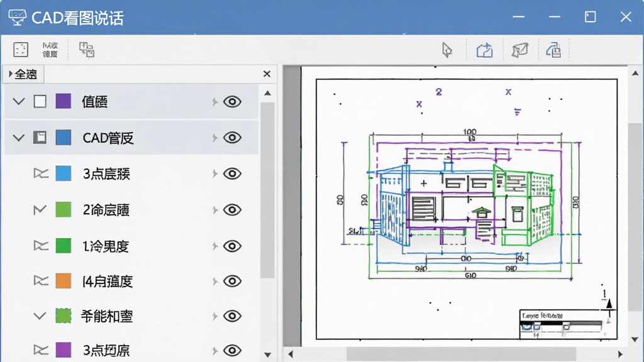Click the blue swatch of the CAD layer
The width and height of the screenshot is (644, 362).
point(64,138)
